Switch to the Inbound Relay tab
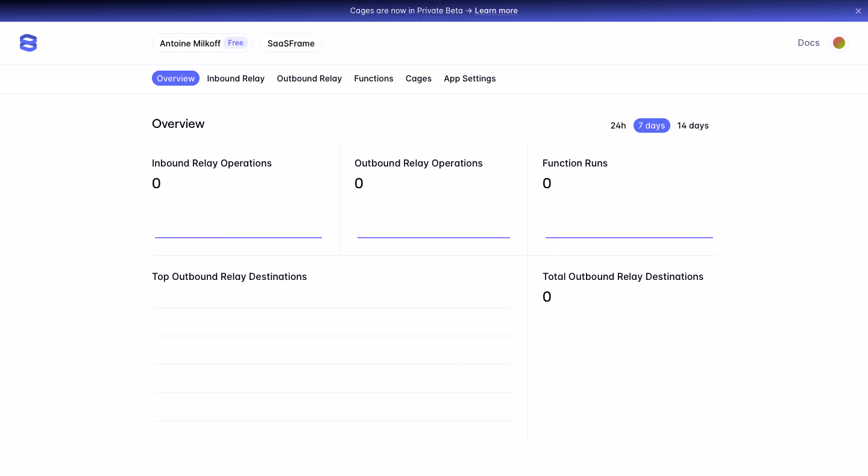Image resolution: width=868 pixels, height=476 pixels. (x=236, y=78)
